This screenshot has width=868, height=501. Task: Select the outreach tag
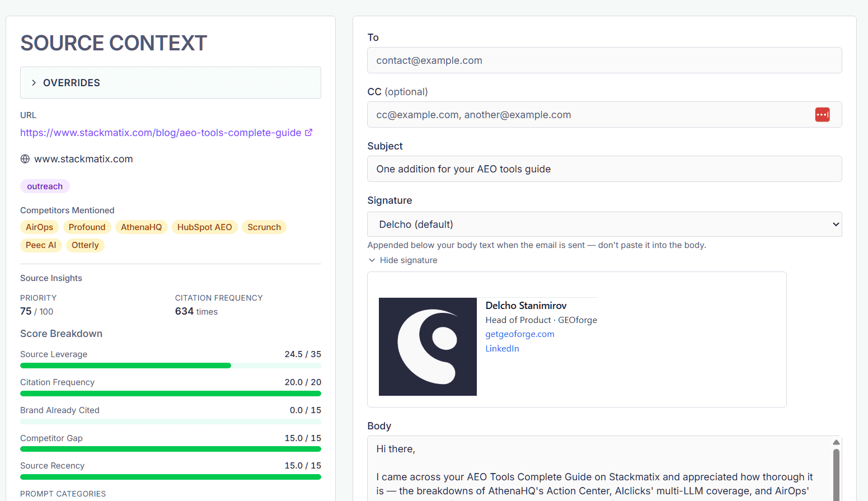tap(45, 186)
